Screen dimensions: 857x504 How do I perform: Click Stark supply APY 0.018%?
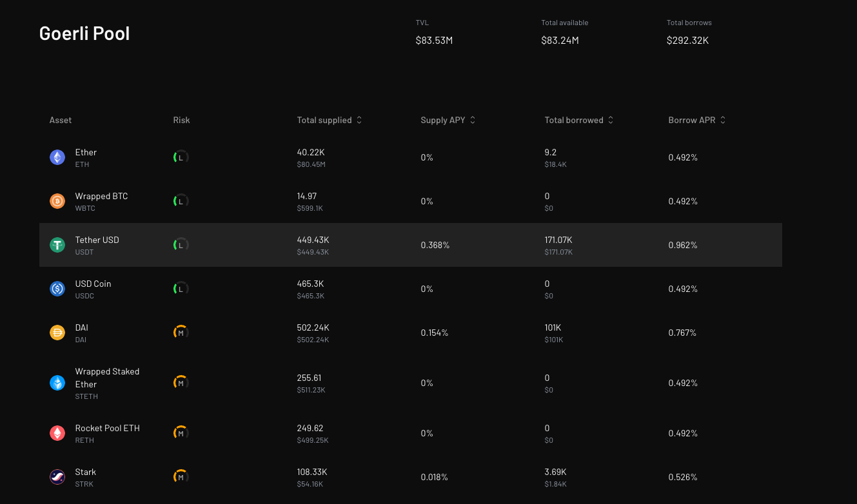[435, 477]
